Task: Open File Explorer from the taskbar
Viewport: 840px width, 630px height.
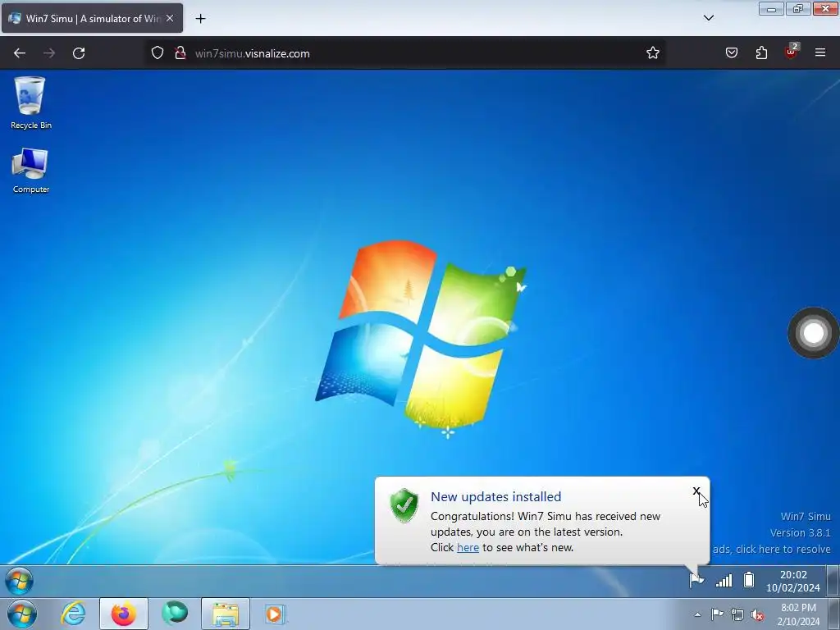Action: pos(226,614)
